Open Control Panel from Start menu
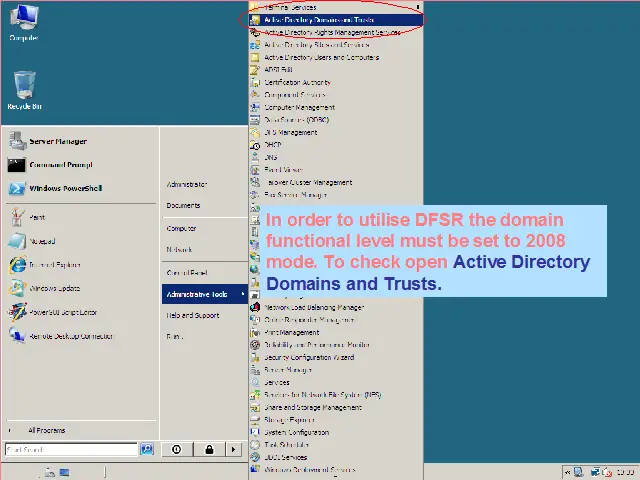Image resolution: width=640 pixels, height=480 pixels. point(204,273)
